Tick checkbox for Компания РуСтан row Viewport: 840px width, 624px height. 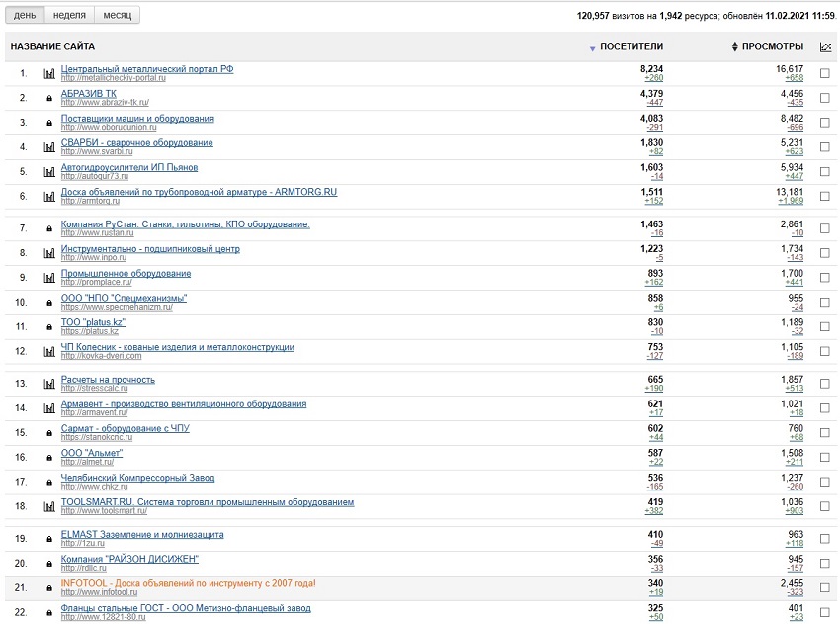[x=825, y=228]
